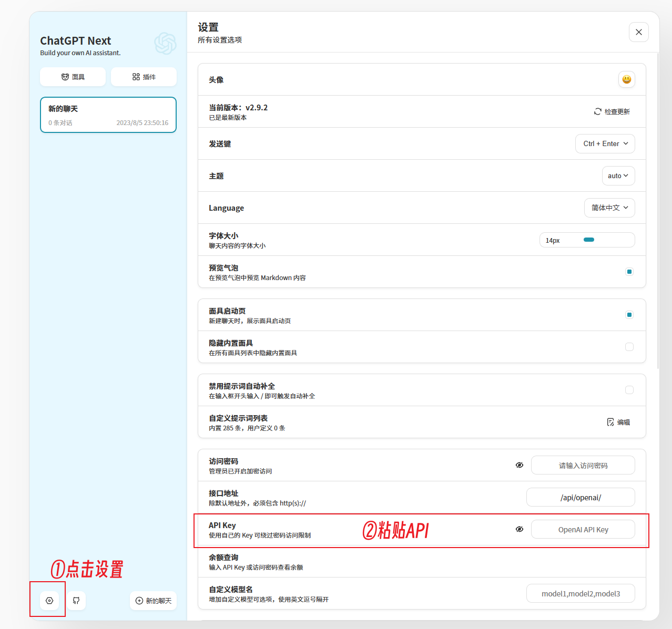Enable 隐藏内置面具 checkbox
The height and width of the screenshot is (629, 672).
pos(629,347)
